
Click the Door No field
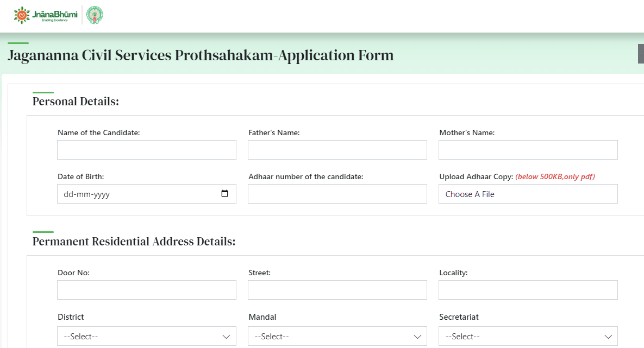pyautogui.click(x=146, y=289)
